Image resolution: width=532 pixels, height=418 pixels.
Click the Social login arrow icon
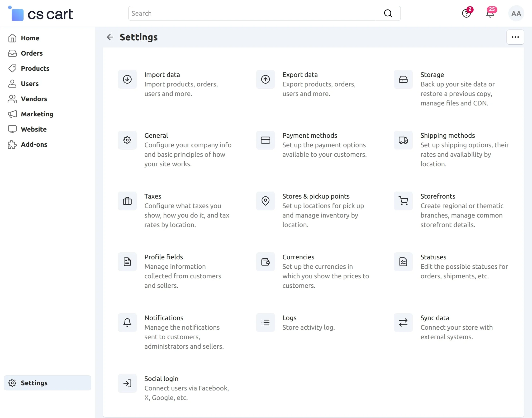click(x=127, y=383)
